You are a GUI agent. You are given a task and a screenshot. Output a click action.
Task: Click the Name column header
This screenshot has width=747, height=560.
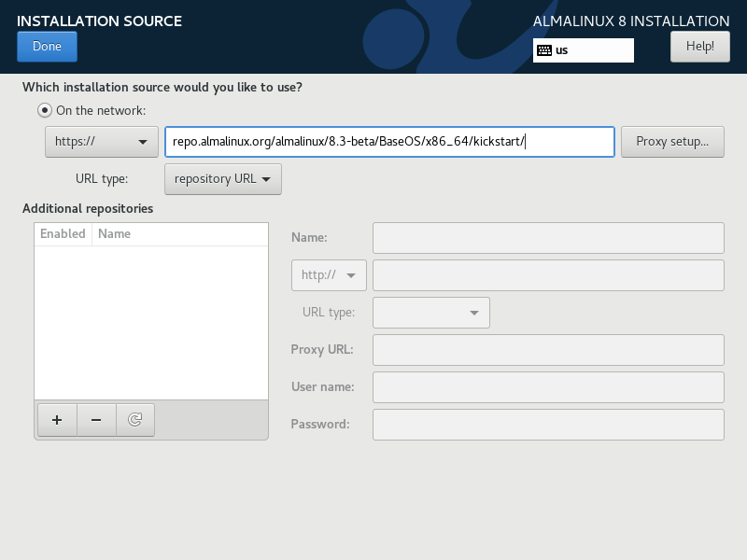114,233
